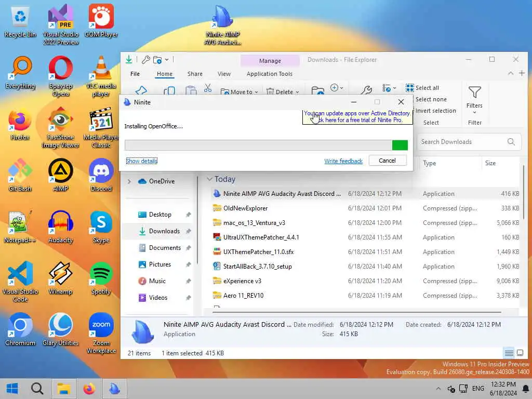Open Notepad++ desktop icon
This screenshot has height=399, width=532.
click(x=20, y=227)
